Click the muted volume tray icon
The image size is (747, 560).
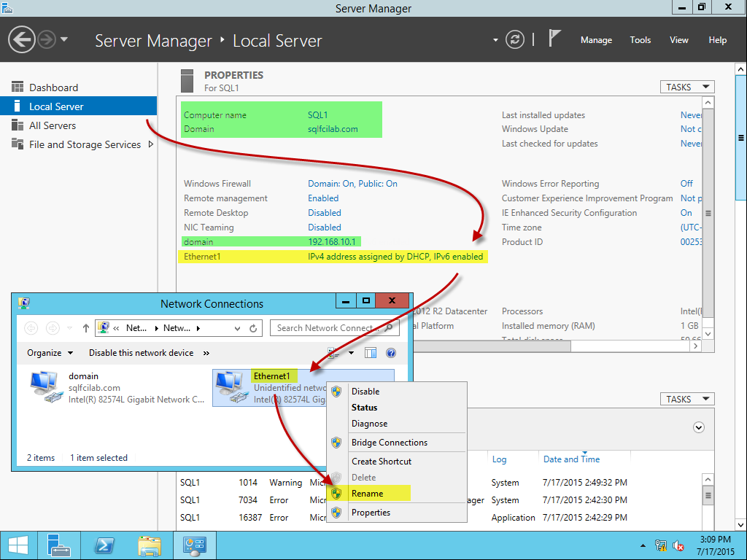tap(678, 545)
